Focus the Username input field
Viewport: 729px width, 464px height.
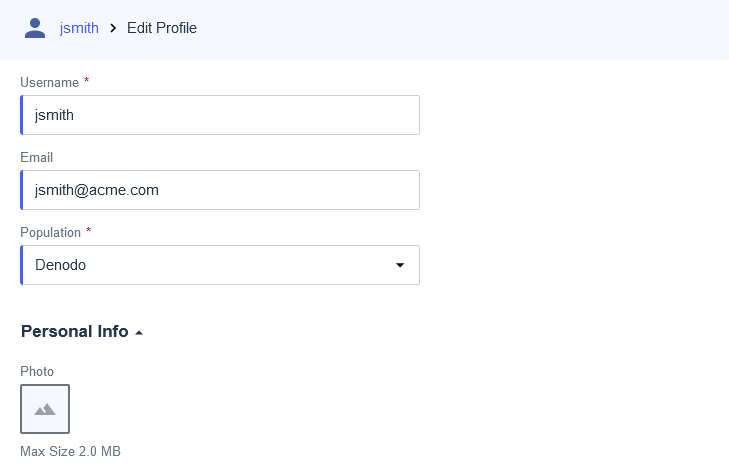pyautogui.click(x=220, y=115)
